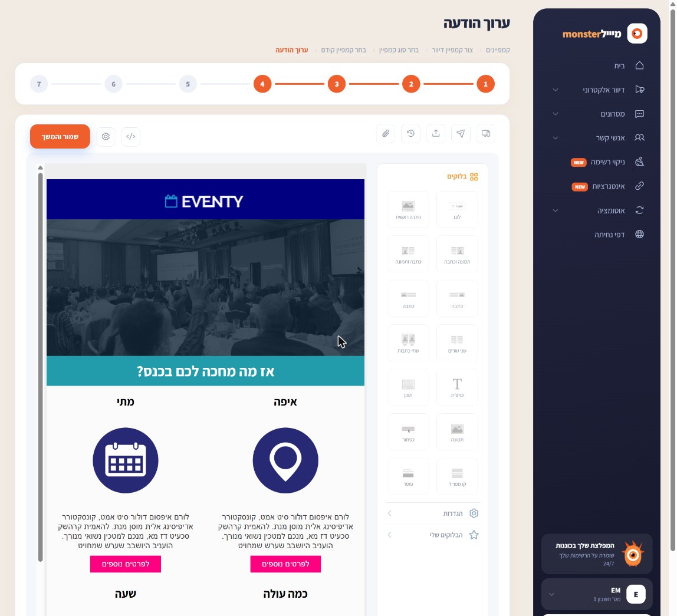
Task: Click the upload/export arrow icon
Action: pyautogui.click(x=436, y=134)
